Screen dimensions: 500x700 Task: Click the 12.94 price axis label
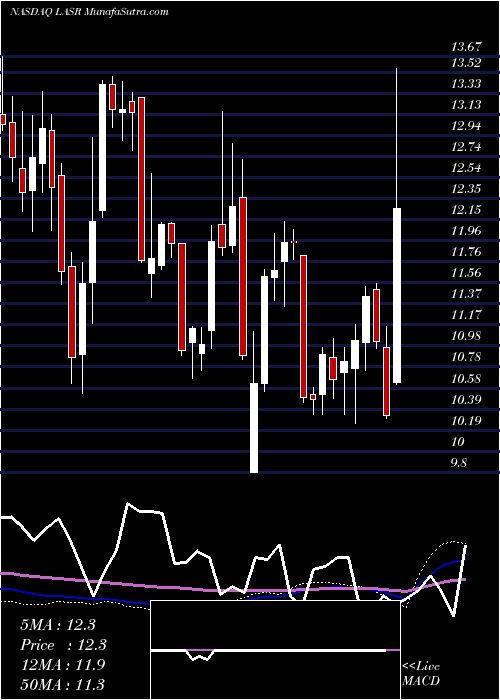click(467, 126)
